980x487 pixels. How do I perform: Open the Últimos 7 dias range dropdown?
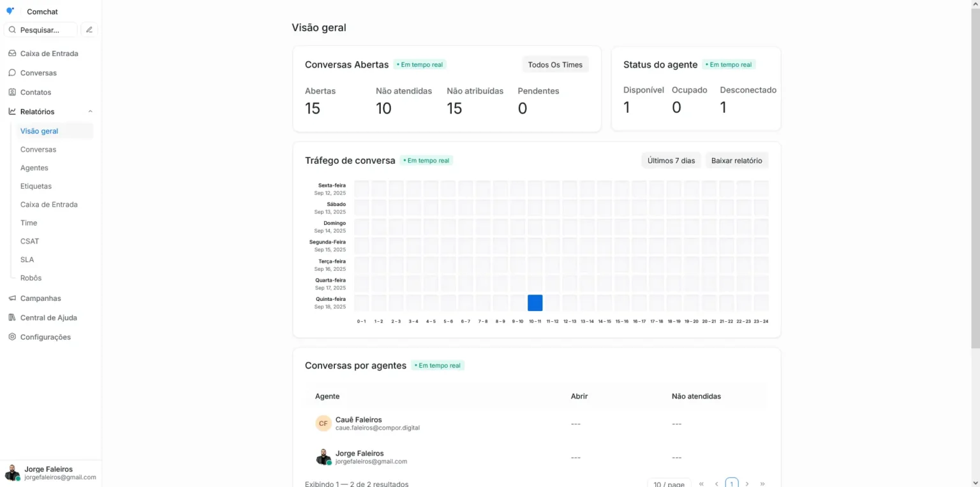(x=671, y=161)
